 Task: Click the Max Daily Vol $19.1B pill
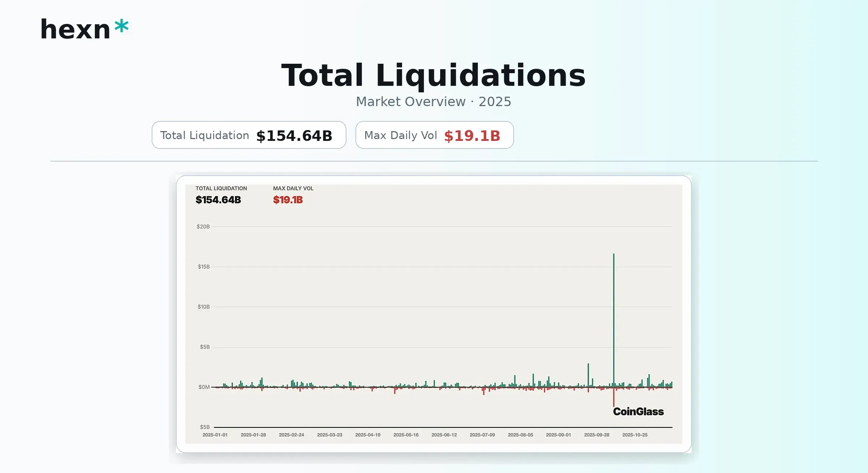click(434, 135)
